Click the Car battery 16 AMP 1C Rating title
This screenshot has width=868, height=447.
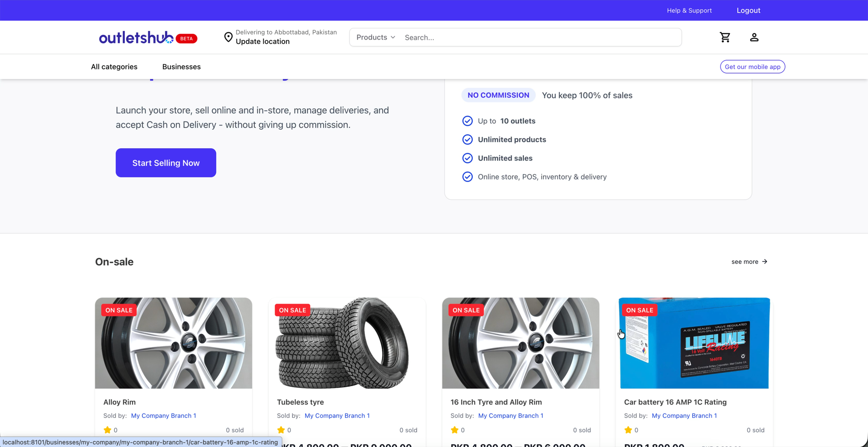pyautogui.click(x=675, y=402)
